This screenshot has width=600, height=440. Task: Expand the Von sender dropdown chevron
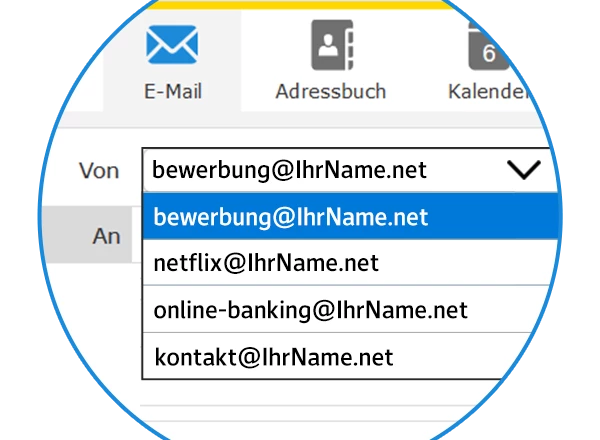523,170
